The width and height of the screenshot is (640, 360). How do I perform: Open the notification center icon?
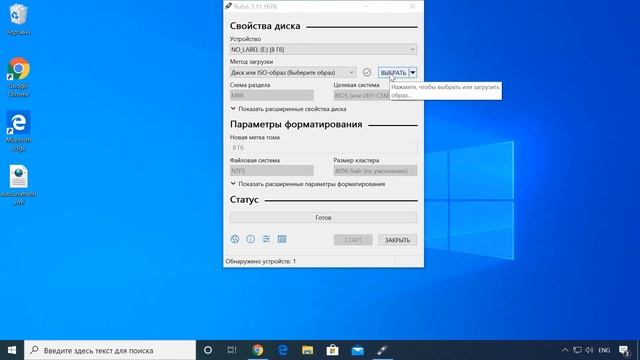click(x=624, y=350)
